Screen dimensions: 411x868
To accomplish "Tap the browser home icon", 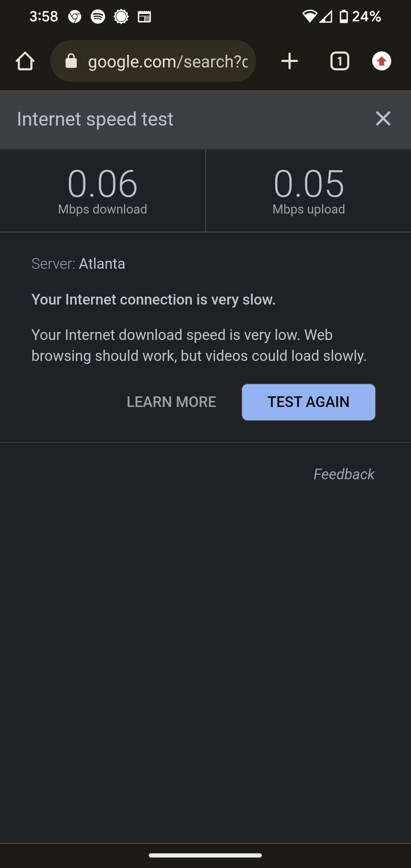I will tap(25, 61).
